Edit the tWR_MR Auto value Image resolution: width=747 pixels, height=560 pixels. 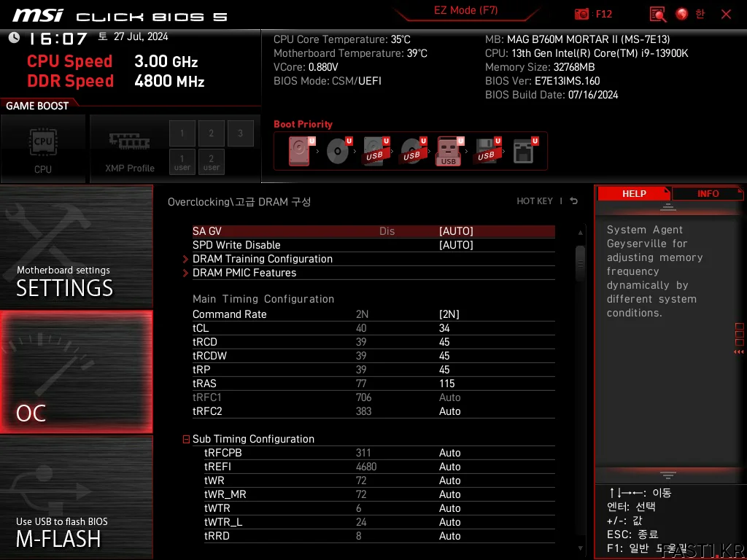pos(449,494)
